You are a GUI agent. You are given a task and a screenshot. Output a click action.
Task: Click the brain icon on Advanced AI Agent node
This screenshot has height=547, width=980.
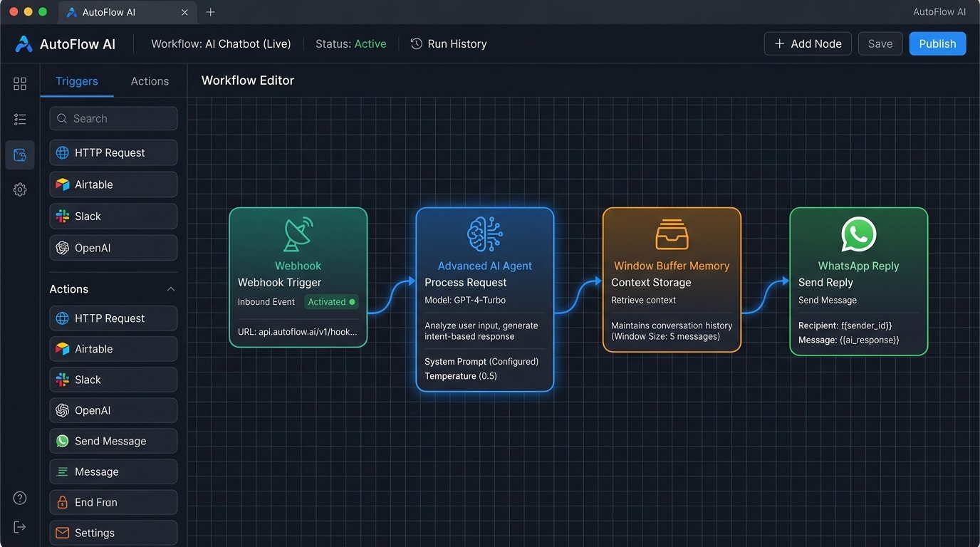pyautogui.click(x=485, y=235)
